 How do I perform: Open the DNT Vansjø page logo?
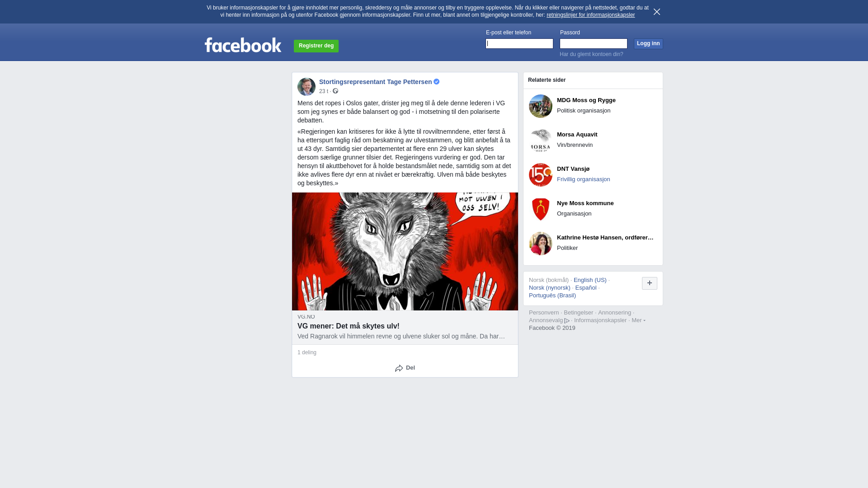(541, 175)
